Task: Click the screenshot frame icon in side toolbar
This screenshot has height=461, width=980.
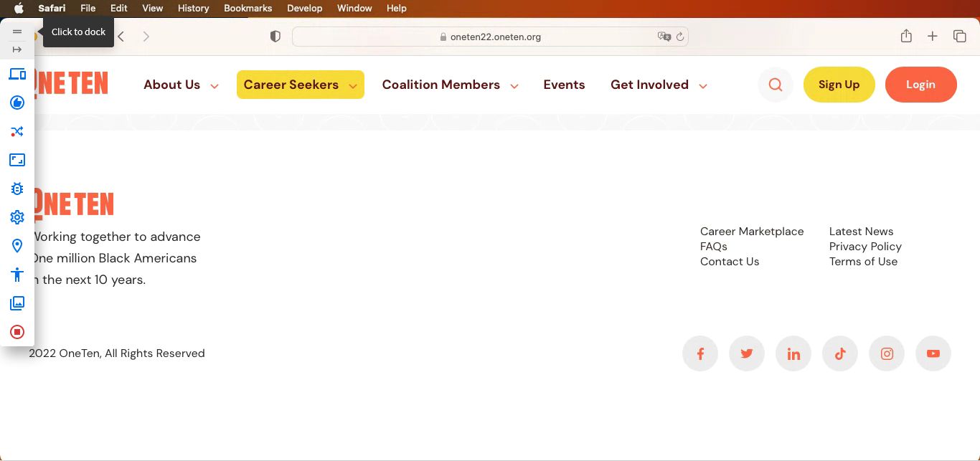Action: pyautogui.click(x=17, y=160)
